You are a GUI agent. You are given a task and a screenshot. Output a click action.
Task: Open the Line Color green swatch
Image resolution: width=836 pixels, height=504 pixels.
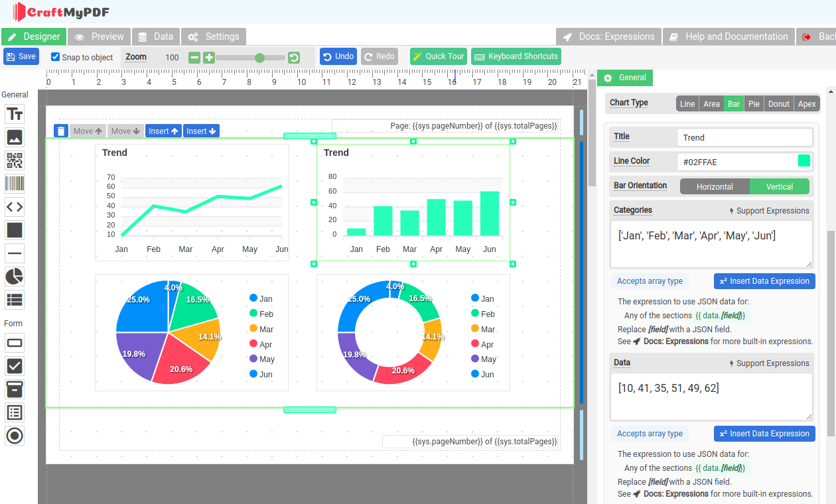tap(804, 161)
